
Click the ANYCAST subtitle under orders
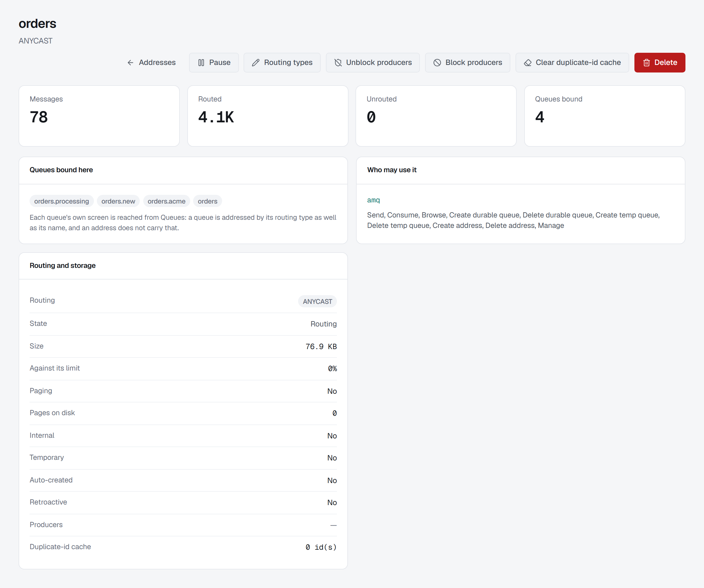36,41
